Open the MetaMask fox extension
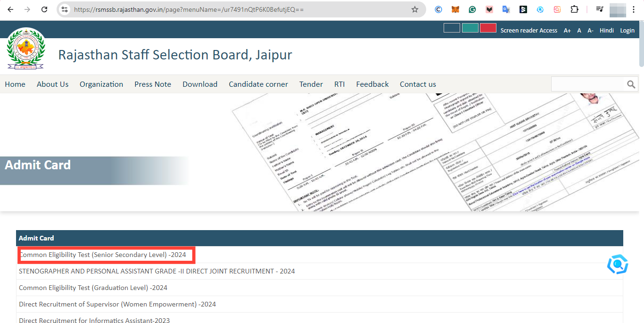The width and height of the screenshot is (644, 323). (455, 9)
